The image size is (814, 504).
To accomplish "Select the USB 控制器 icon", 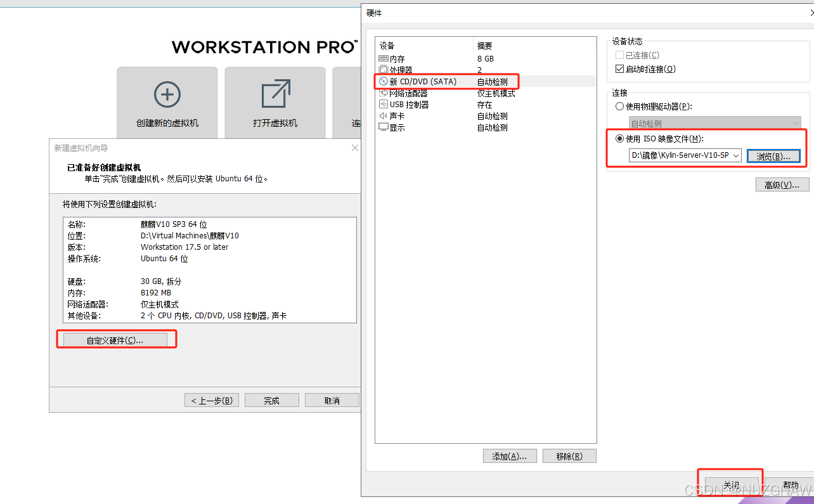I will (383, 105).
